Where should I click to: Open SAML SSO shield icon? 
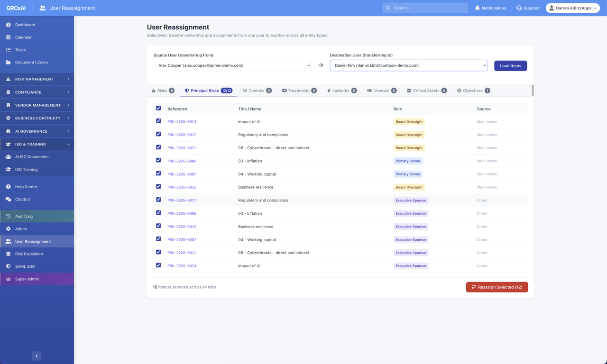click(x=8, y=266)
